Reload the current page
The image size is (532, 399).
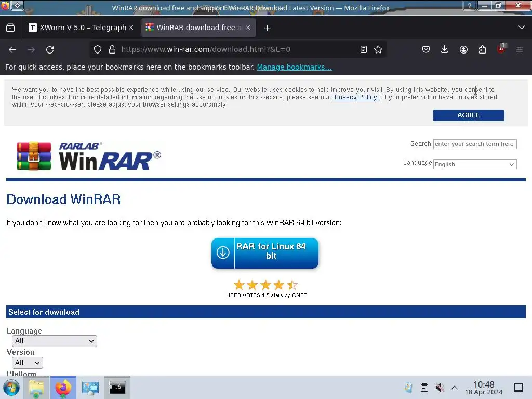50,50
